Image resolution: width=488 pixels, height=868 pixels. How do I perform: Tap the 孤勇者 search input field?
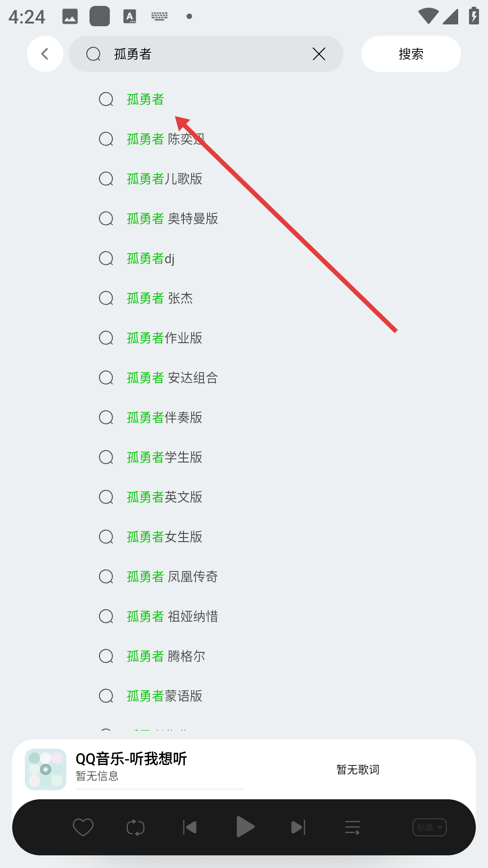(x=203, y=54)
